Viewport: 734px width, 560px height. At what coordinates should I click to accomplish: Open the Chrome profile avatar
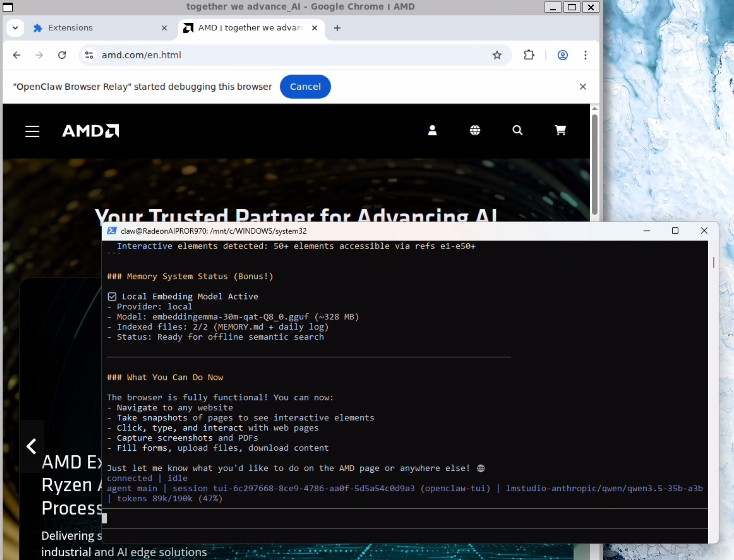point(563,55)
